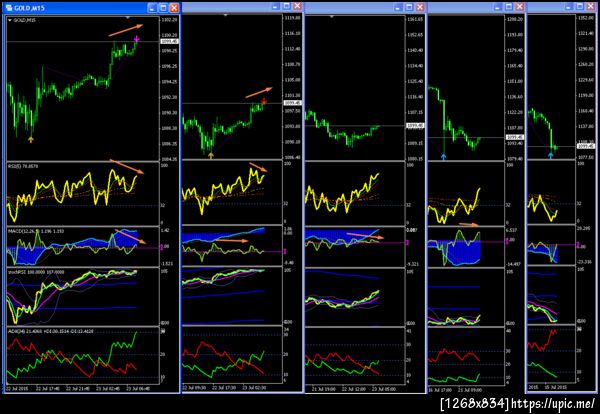Select orange up-arrow below second chart low

click(210, 155)
